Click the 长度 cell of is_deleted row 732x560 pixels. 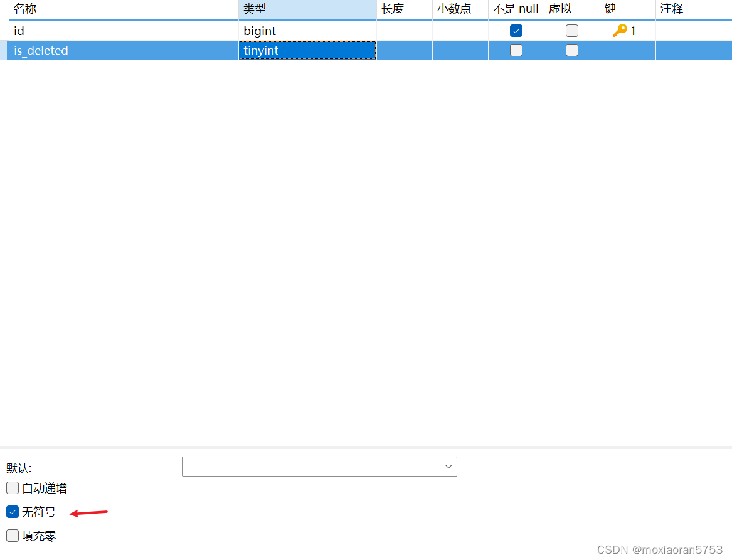pos(405,50)
